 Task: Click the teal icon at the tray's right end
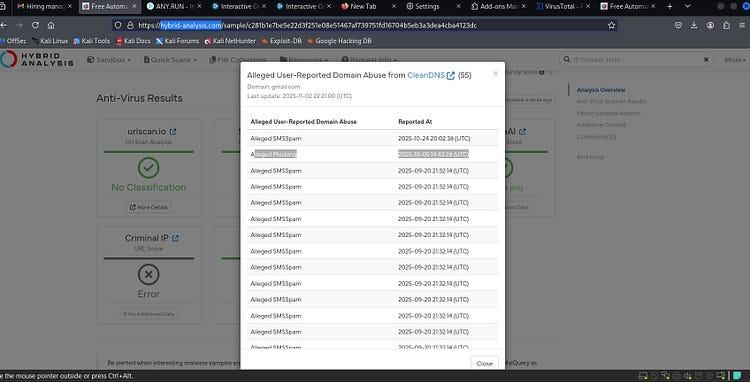(737, 376)
